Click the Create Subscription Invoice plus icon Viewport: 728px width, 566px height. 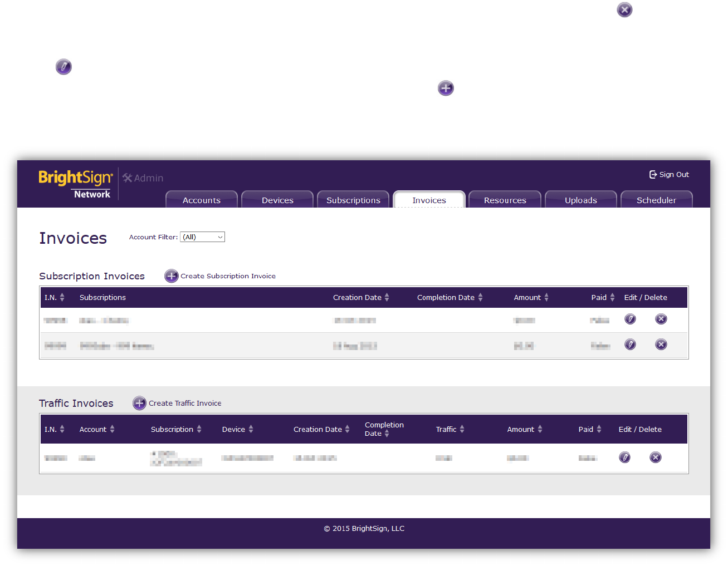[x=172, y=276]
